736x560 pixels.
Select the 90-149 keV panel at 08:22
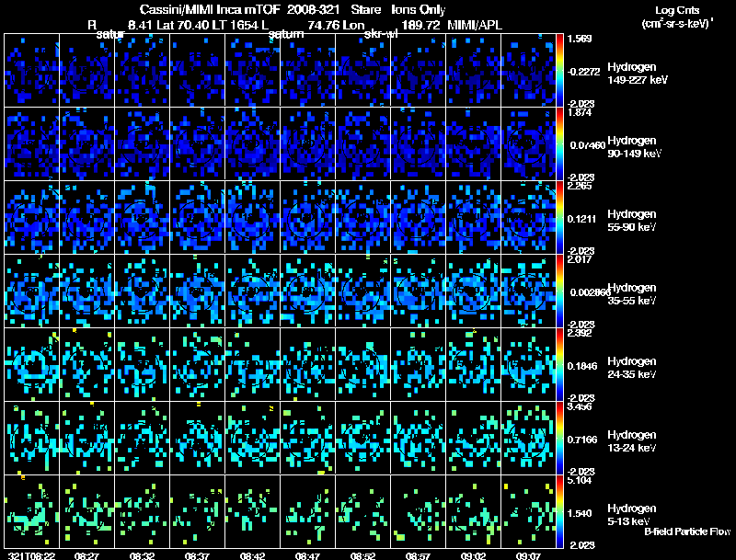click(x=31, y=144)
